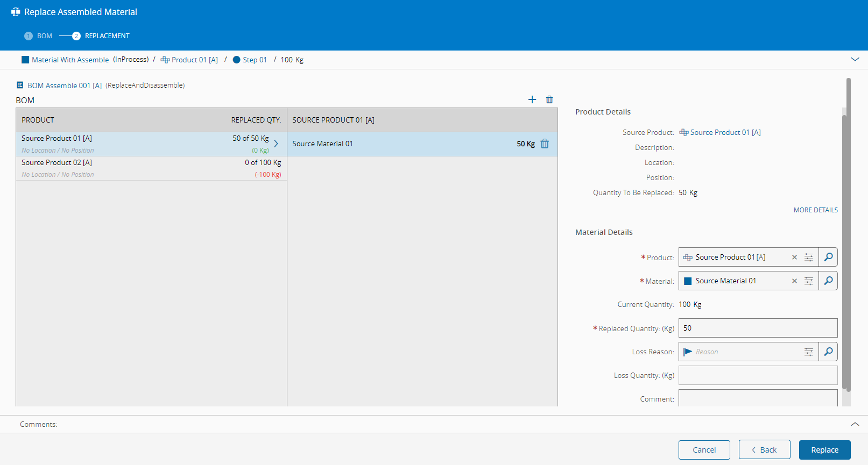Clear the Source Material 01 selection
Image resolution: width=868 pixels, height=465 pixels.
794,281
